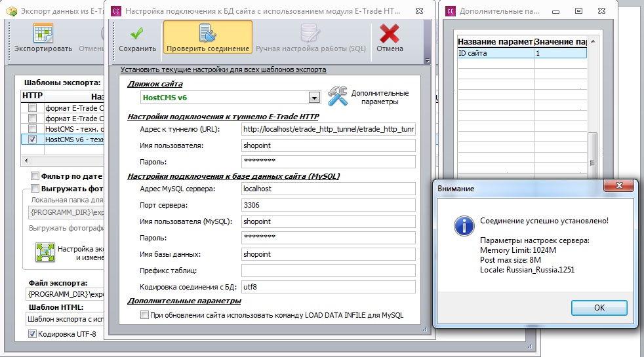Click the server port field 3306
The height and width of the screenshot is (357, 644).
coord(329,205)
